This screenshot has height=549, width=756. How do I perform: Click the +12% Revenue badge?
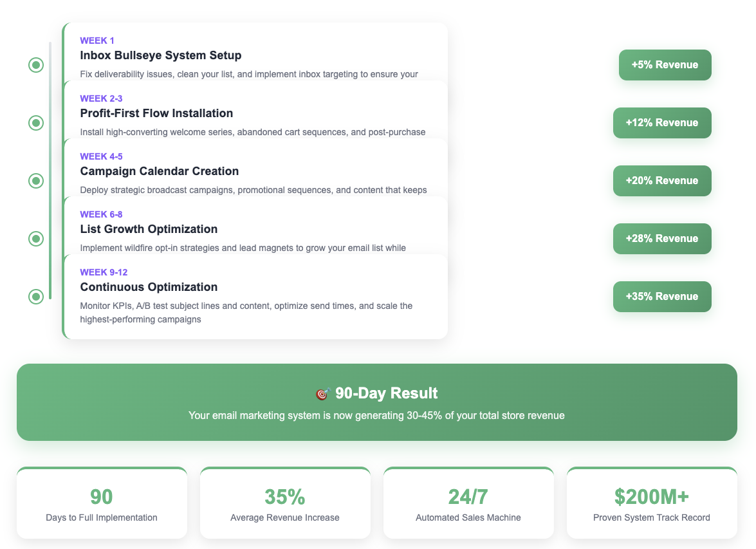point(662,123)
